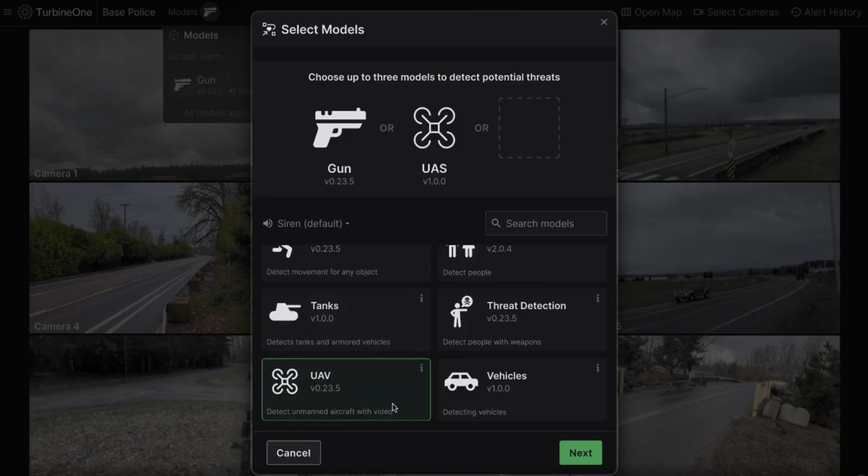
Task: Close the Select Models dialog
Action: tap(604, 22)
